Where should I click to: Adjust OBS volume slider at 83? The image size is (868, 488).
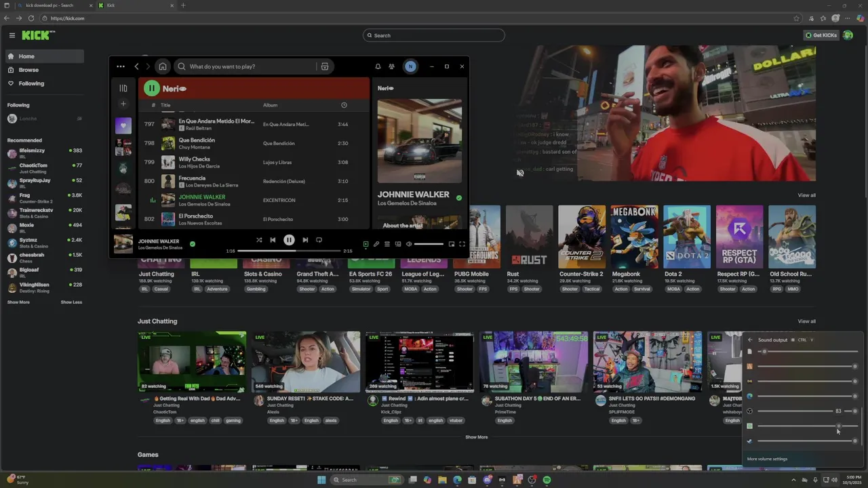coord(807,411)
